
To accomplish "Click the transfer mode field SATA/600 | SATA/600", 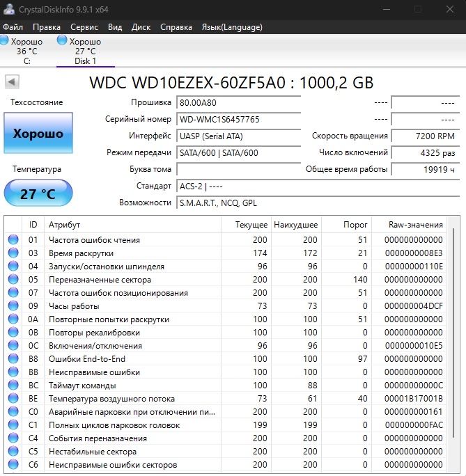I will (x=239, y=152).
